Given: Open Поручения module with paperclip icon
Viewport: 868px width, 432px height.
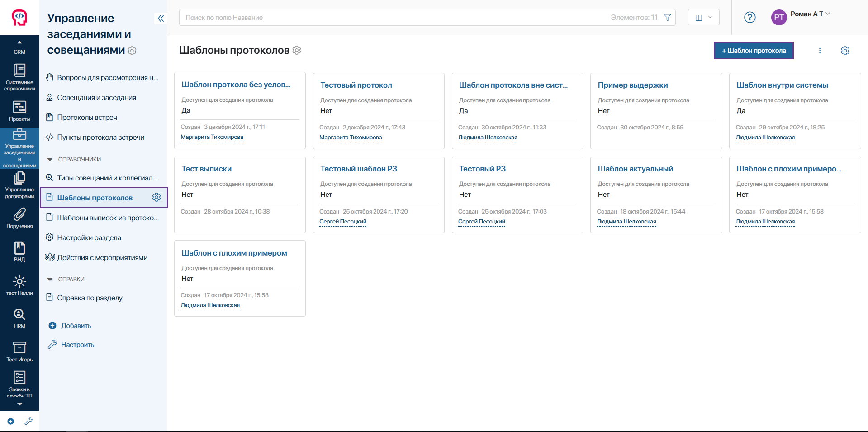Looking at the screenshot, I should point(19,218).
